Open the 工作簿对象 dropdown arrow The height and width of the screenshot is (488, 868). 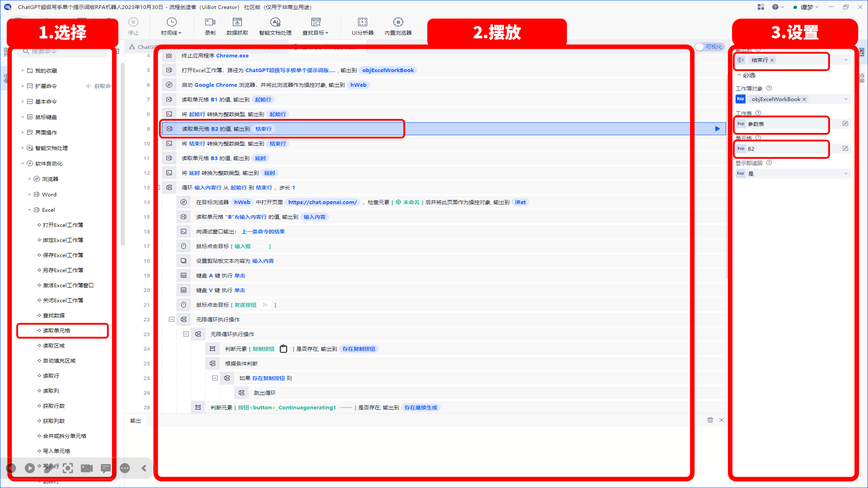point(845,99)
